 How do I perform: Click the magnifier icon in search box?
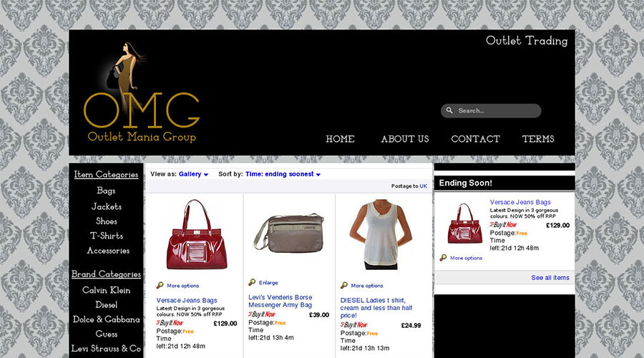pos(449,110)
